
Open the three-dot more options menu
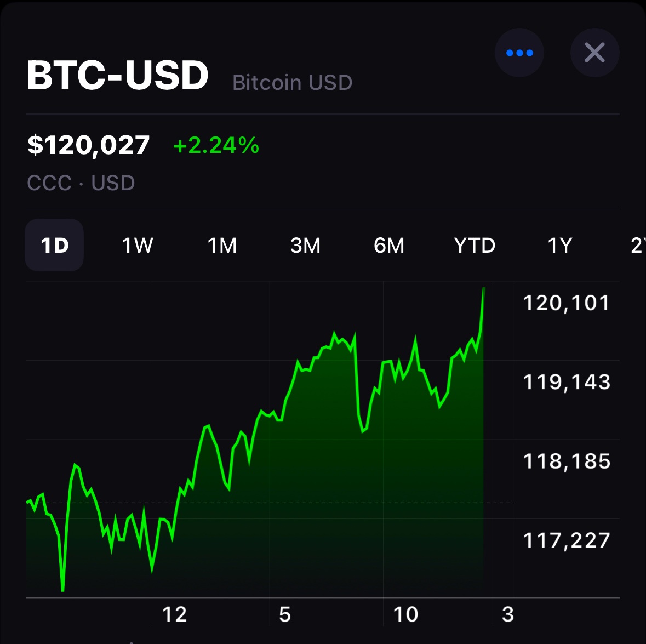tap(519, 53)
